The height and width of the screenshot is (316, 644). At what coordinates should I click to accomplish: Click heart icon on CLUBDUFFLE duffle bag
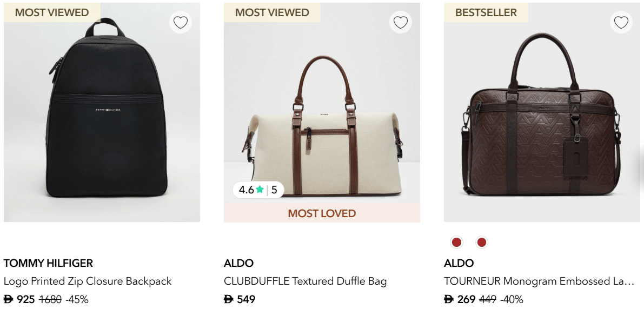click(401, 23)
